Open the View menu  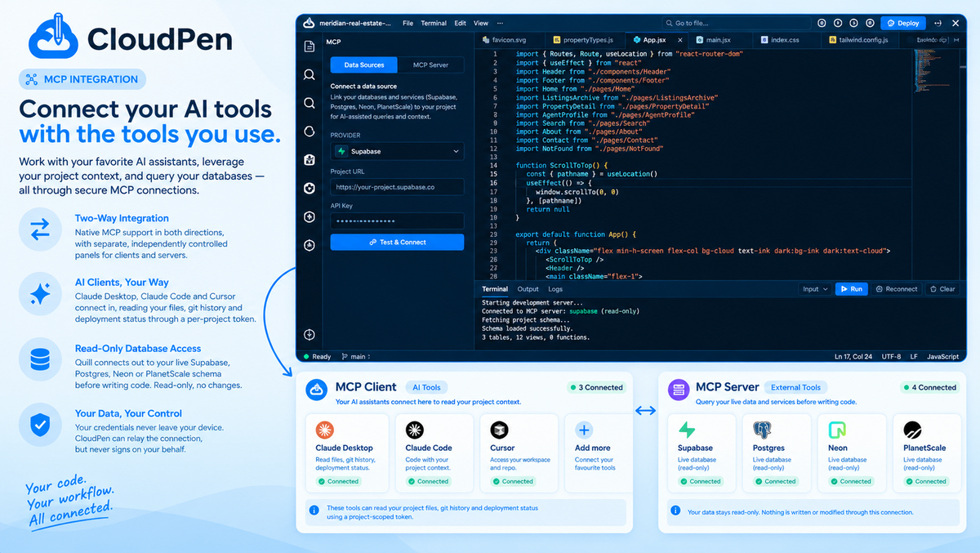pos(481,23)
